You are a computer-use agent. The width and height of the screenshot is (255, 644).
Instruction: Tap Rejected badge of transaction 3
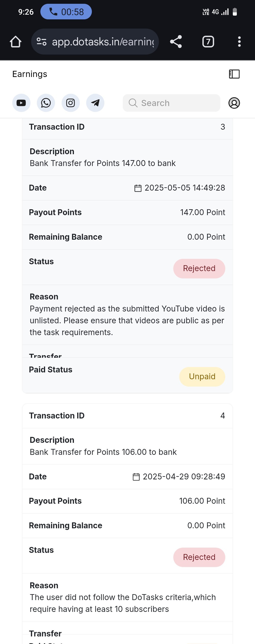[x=199, y=268]
